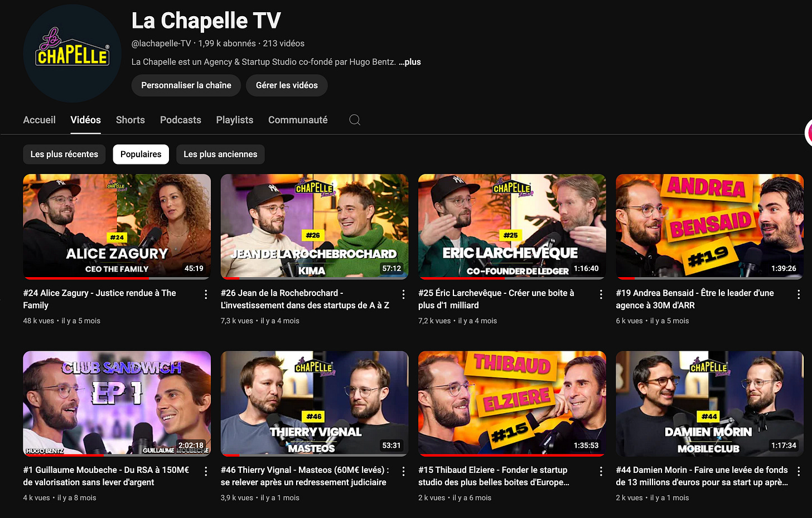
Task: Select the Vidéos tab
Action: [x=85, y=120]
